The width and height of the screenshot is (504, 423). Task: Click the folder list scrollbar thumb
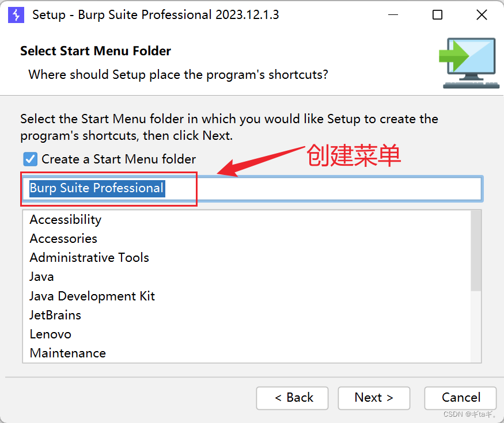[x=476, y=251]
